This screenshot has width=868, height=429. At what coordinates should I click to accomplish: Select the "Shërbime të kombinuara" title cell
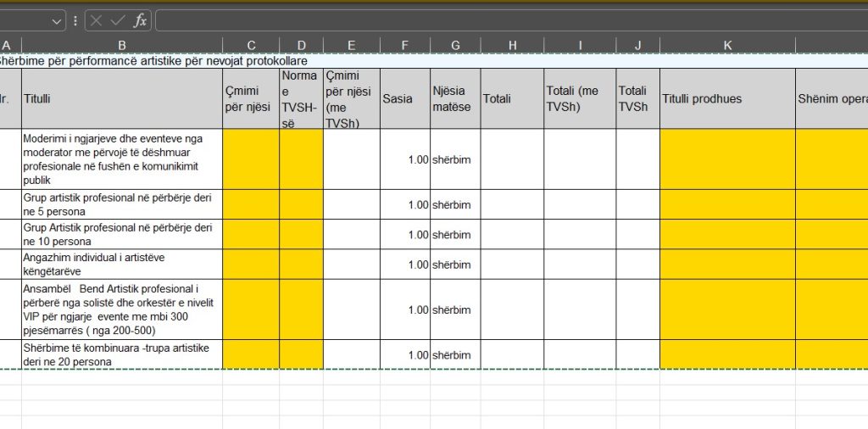(x=122, y=354)
